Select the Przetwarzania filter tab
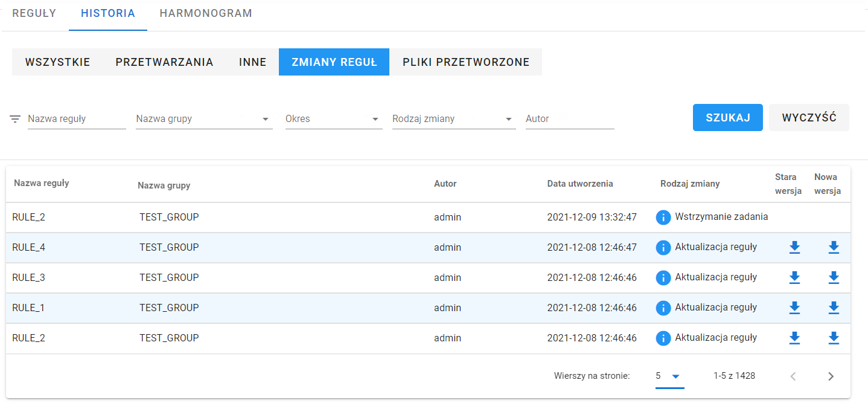868x406 pixels. [164, 62]
